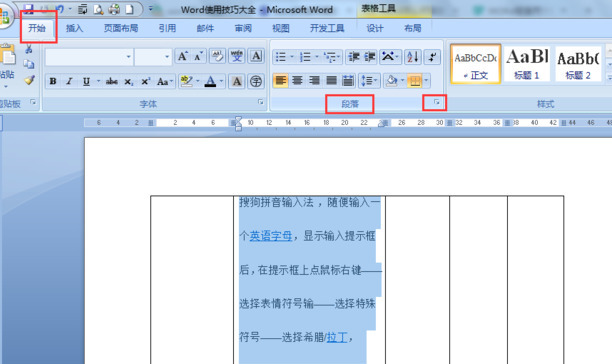612x364 pixels.
Task: Open Phonetic Guide (wén) tool
Action: point(237,57)
